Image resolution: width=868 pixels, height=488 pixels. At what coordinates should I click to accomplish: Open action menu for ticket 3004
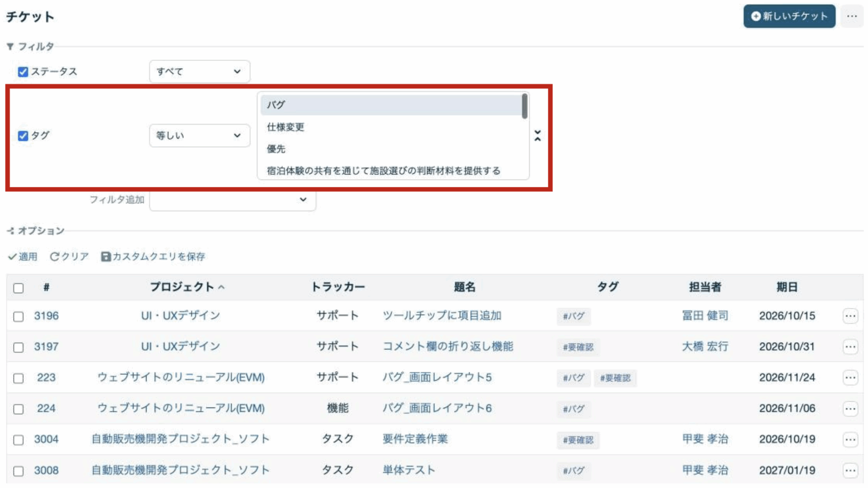click(x=850, y=440)
